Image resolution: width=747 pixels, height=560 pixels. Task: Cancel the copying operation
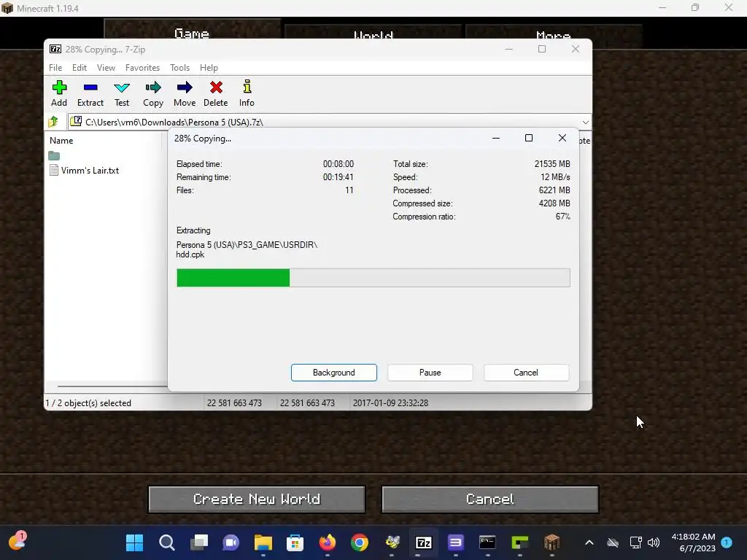pos(526,373)
